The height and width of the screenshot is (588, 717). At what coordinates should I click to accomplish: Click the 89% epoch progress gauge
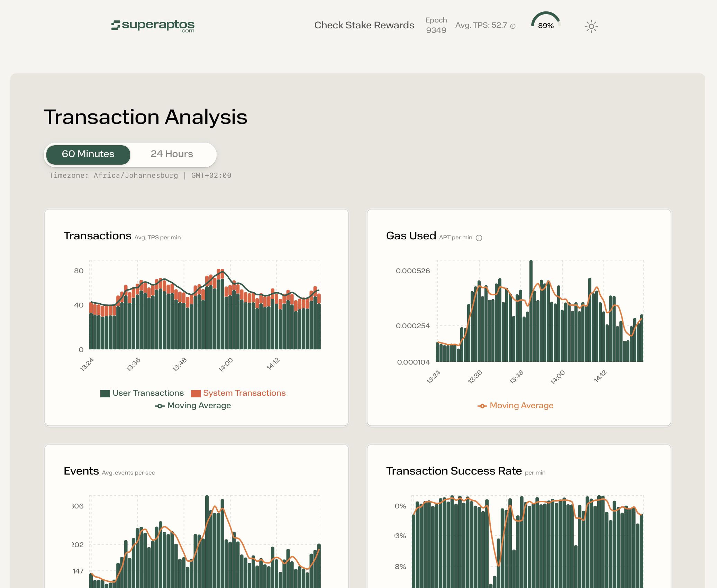coord(546,22)
